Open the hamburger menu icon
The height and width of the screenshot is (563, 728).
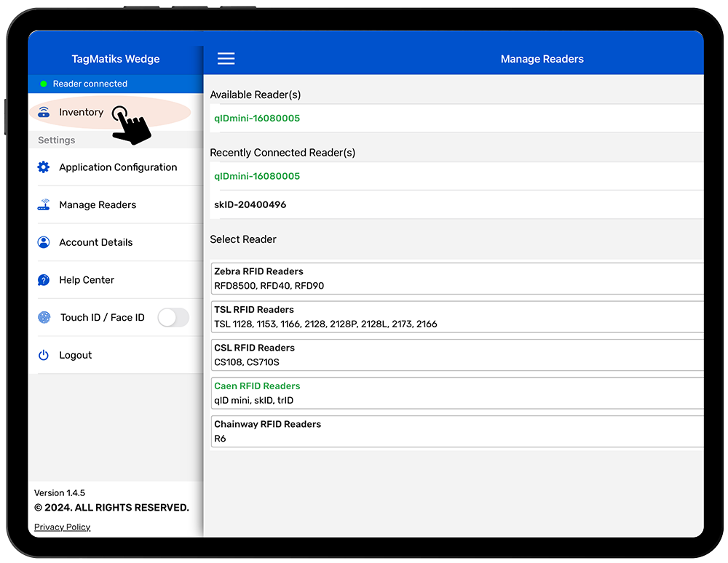[226, 59]
